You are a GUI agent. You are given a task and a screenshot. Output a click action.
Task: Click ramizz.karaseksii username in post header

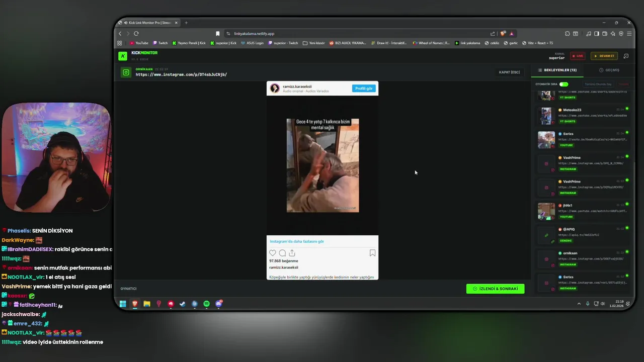click(x=297, y=86)
